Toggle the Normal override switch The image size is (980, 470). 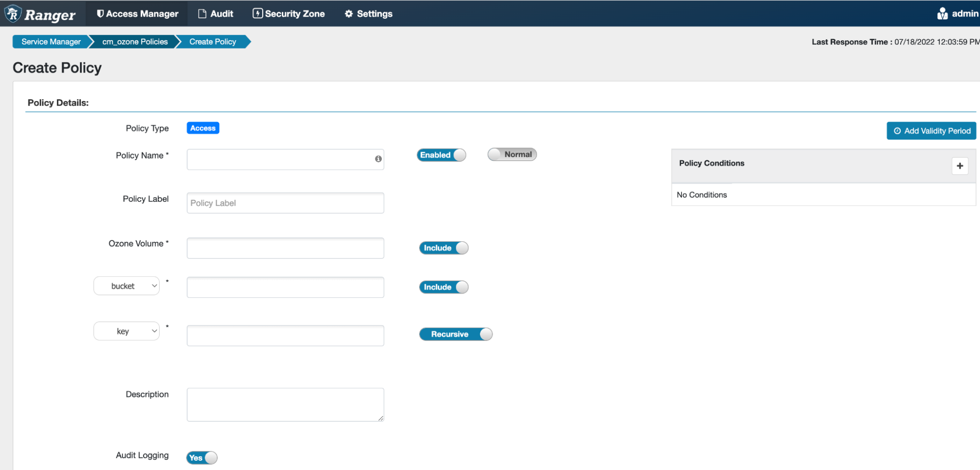click(x=512, y=155)
